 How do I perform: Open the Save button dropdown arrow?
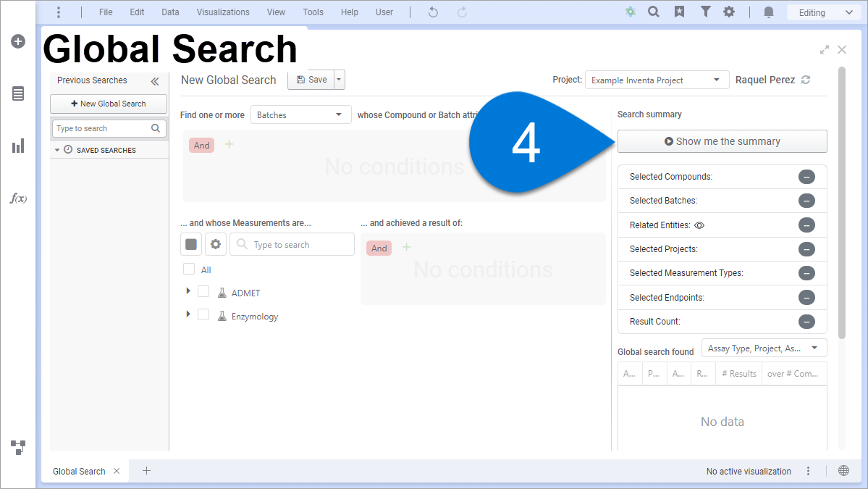(x=340, y=80)
